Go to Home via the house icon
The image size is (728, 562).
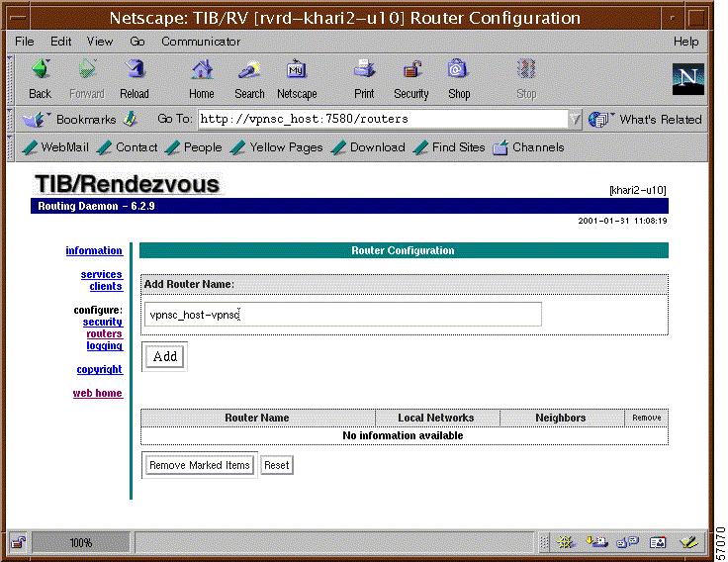[x=202, y=69]
